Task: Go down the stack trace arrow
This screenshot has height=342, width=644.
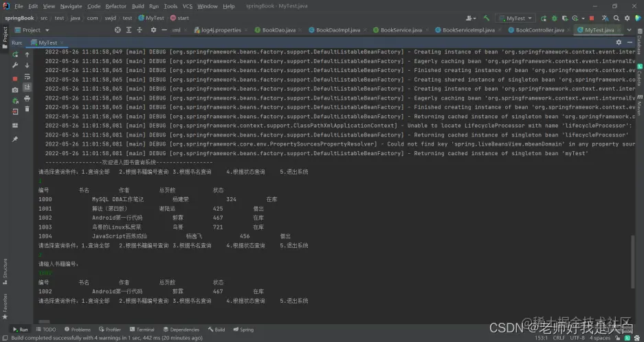Action: point(27,65)
